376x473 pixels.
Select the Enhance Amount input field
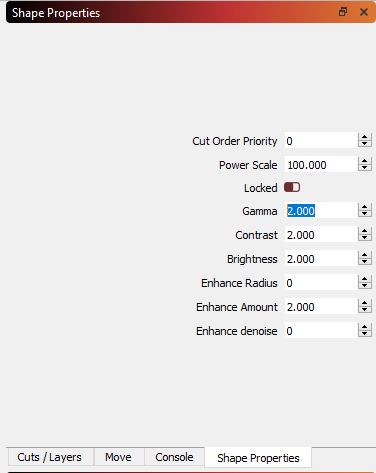click(321, 307)
